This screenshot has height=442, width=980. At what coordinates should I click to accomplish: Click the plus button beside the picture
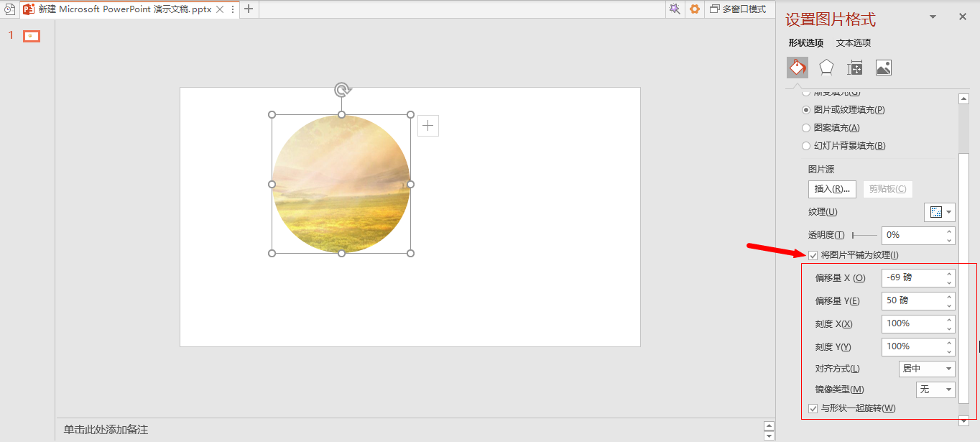pos(428,126)
